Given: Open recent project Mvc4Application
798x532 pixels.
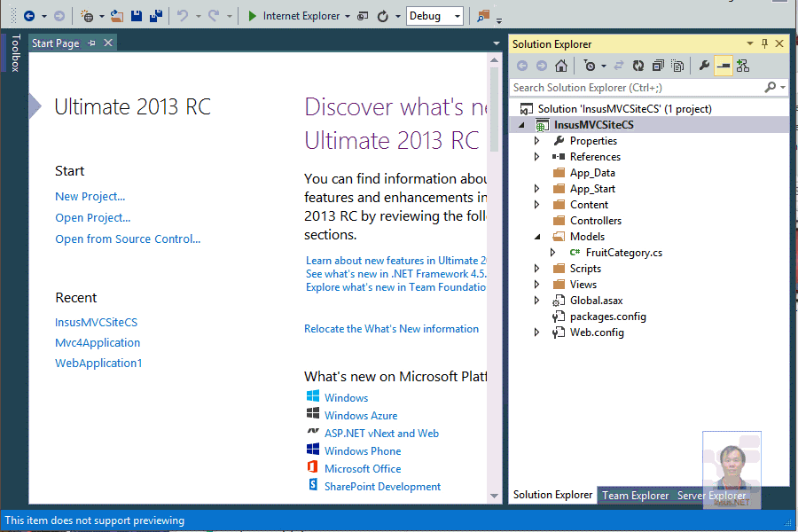Looking at the screenshot, I should pyautogui.click(x=98, y=342).
